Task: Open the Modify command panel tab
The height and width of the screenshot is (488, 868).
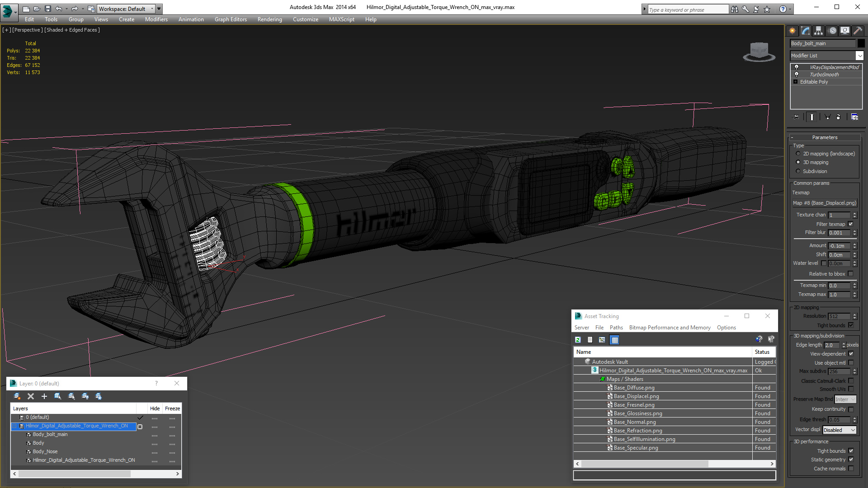Action: point(806,30)
